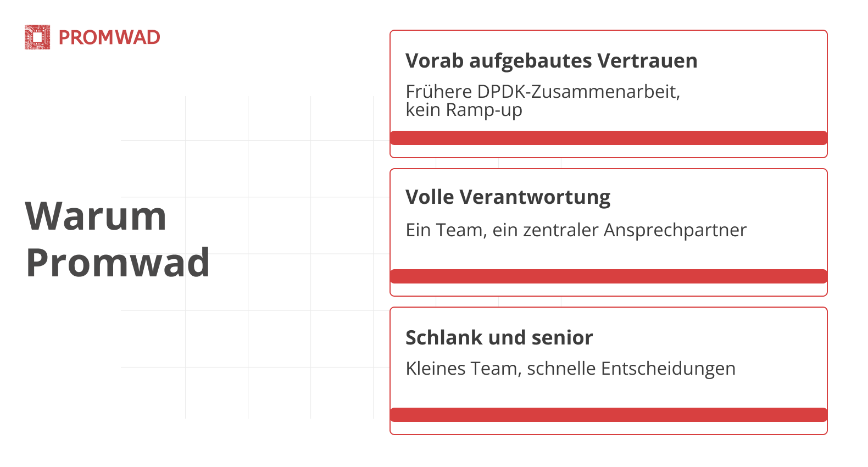Select the 'Warum Promwad' heading

(118, 239)
